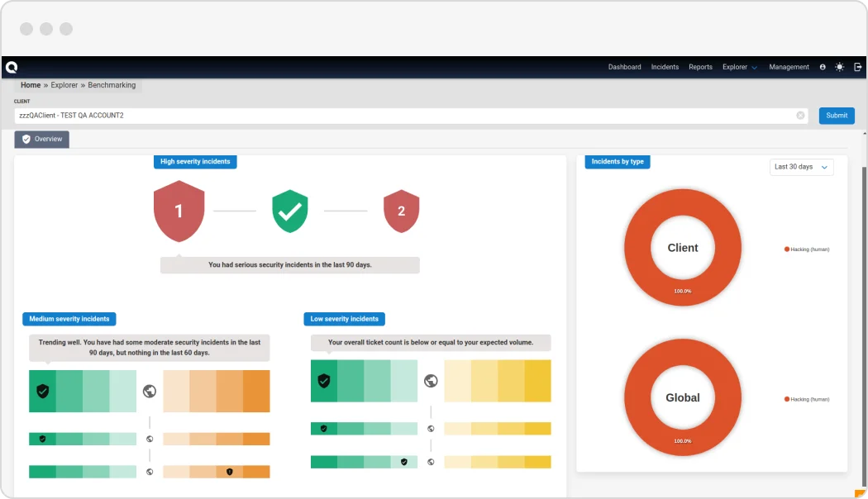
Task: Click the Home breadcrumb link
Action: pyautogui.click(x=31, y=85)
